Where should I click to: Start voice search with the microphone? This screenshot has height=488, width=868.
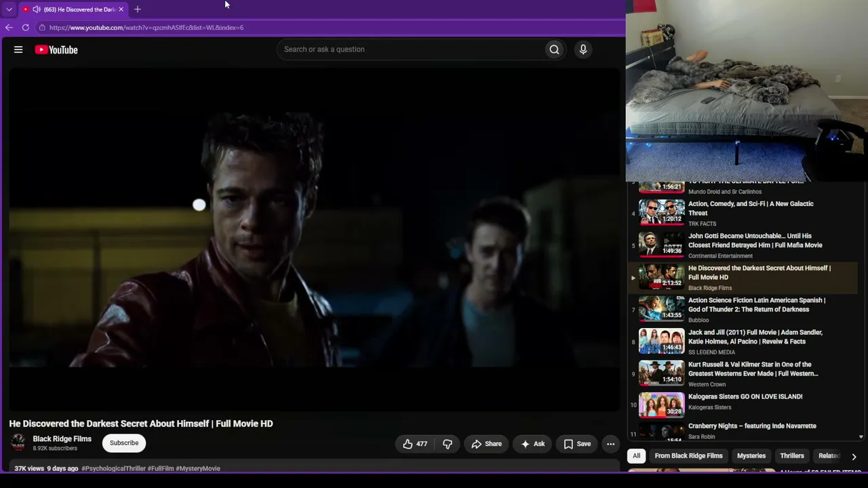(x=583, y=49)
